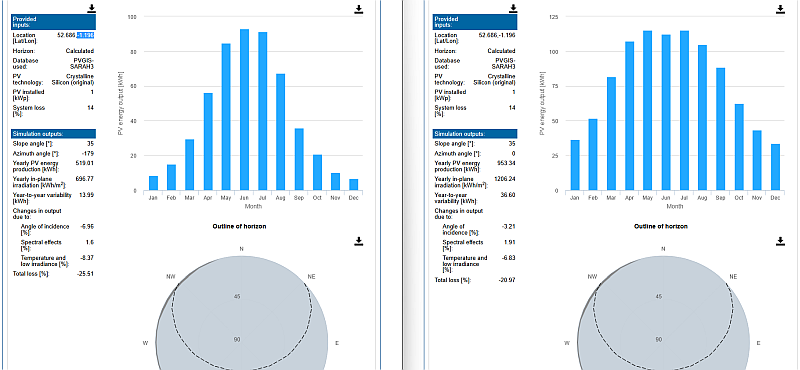Viewport: 800px width, 370px height.
Task: Select the March bar in right chart
Action: coord(611,134)
